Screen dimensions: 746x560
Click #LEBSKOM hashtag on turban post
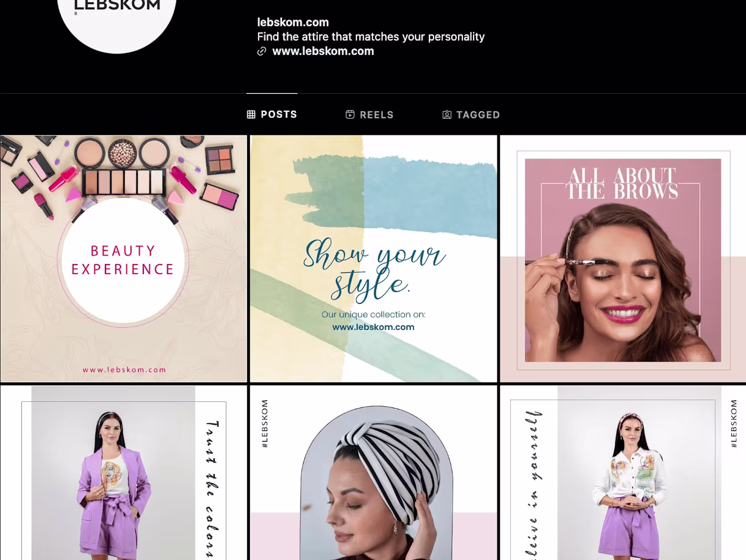265,424
